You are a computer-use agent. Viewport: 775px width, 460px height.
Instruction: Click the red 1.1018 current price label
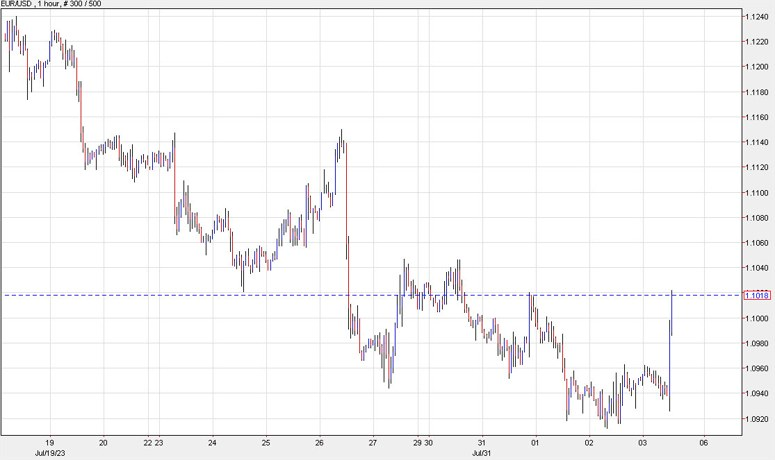[756, 295]
